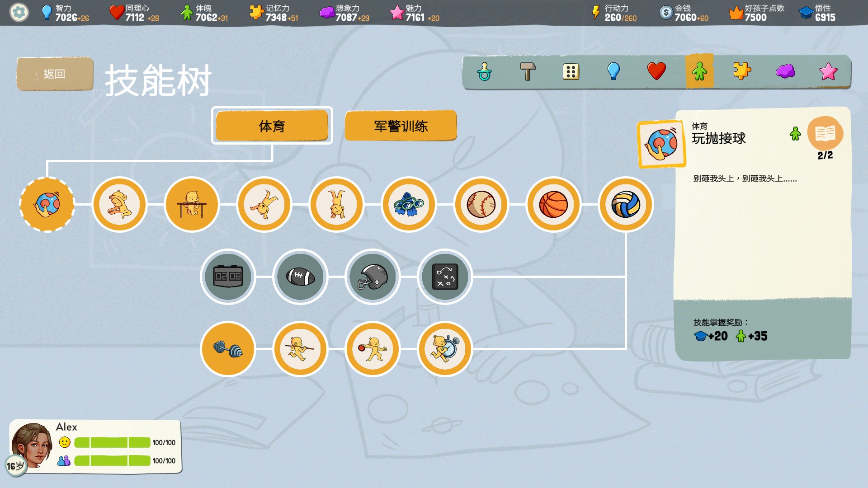
Task: Switch to the 军警训练 skill branch tab
Action: [x=401, y=126]
